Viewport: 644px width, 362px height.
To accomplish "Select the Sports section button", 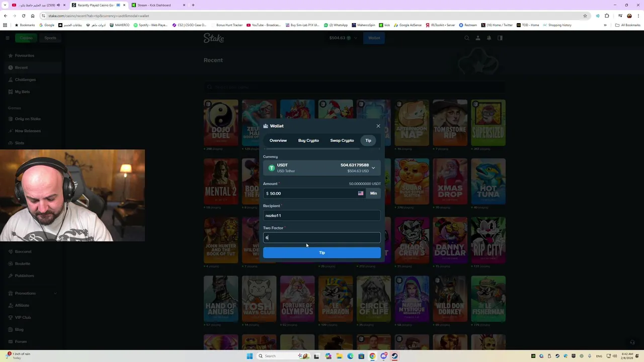I will tap(50, 38).
